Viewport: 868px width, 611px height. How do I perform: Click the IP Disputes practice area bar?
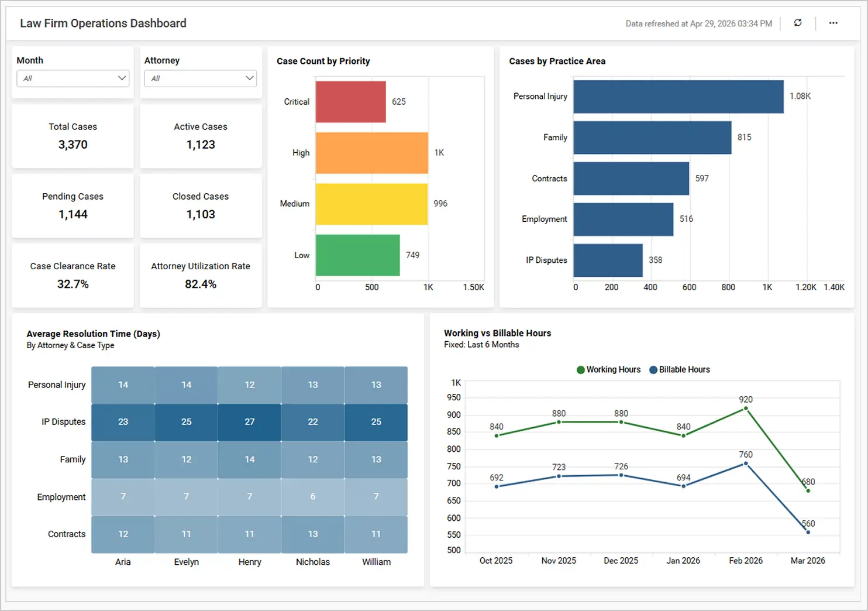(608, 260)
